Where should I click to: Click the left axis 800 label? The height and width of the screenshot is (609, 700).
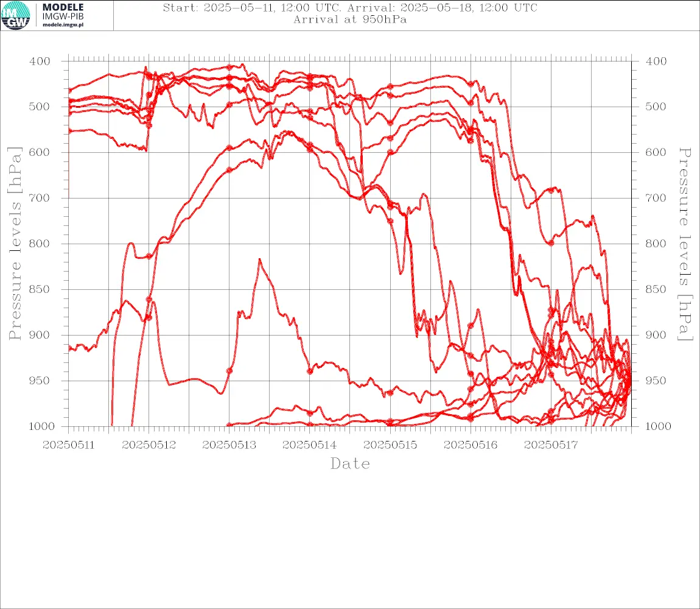click(x=40, y=244)
